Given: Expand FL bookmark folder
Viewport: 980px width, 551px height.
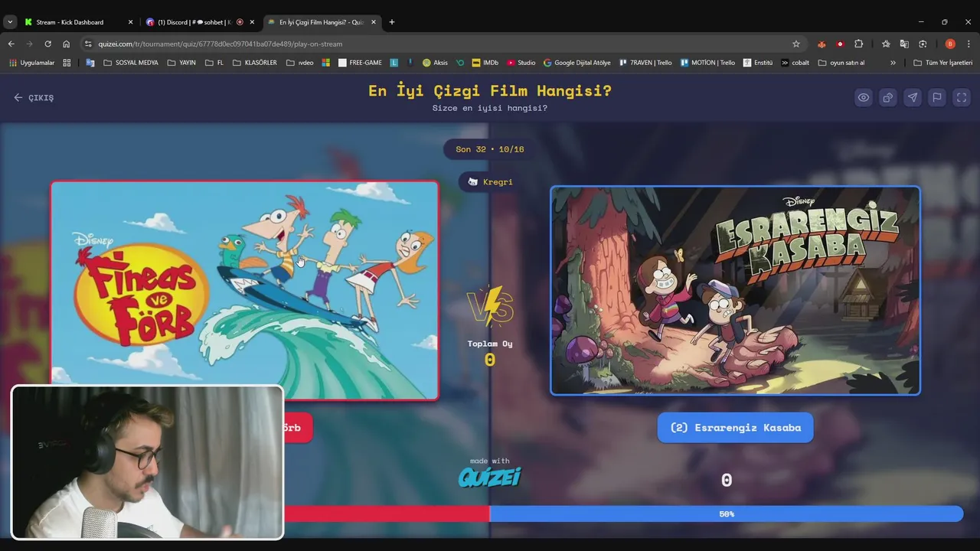Looking at the screenshot, I should pos(214,63).
